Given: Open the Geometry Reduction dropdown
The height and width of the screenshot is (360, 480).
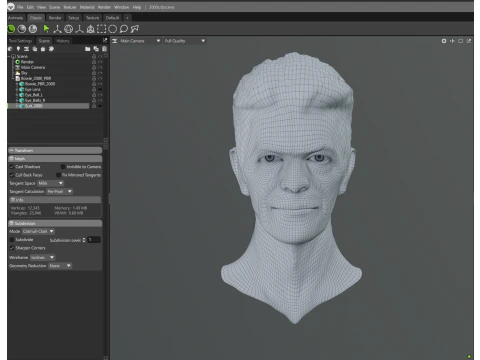Looking at the screenshot, I should click(60, 266).
